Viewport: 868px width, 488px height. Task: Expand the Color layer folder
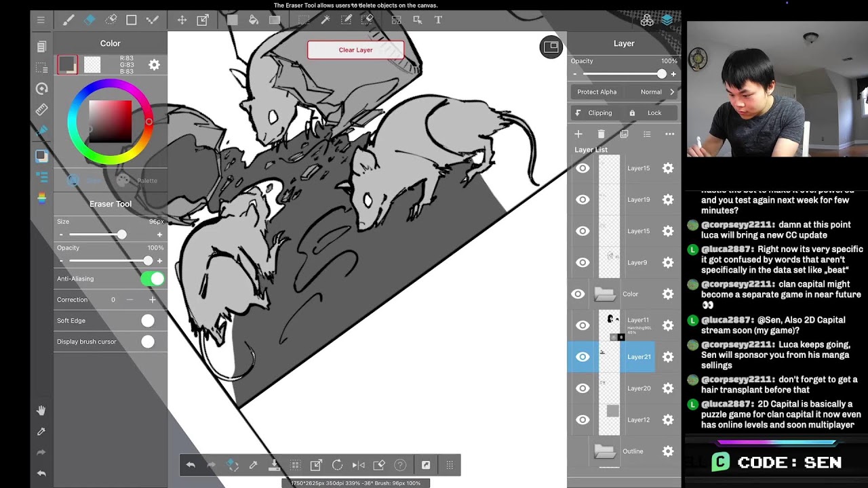point(604,294)
